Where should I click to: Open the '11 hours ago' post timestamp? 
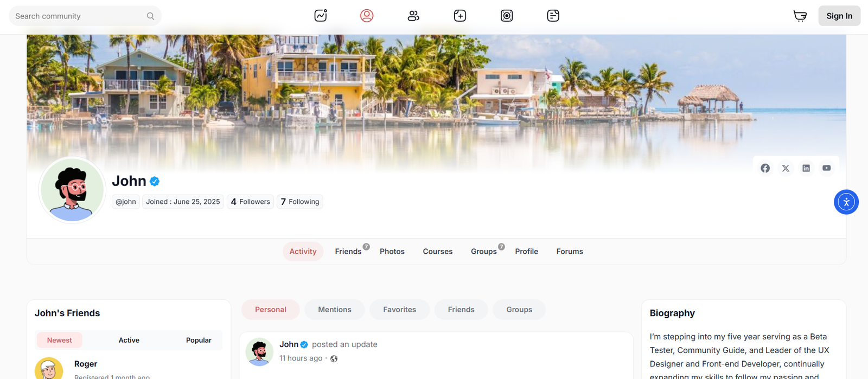301,358
